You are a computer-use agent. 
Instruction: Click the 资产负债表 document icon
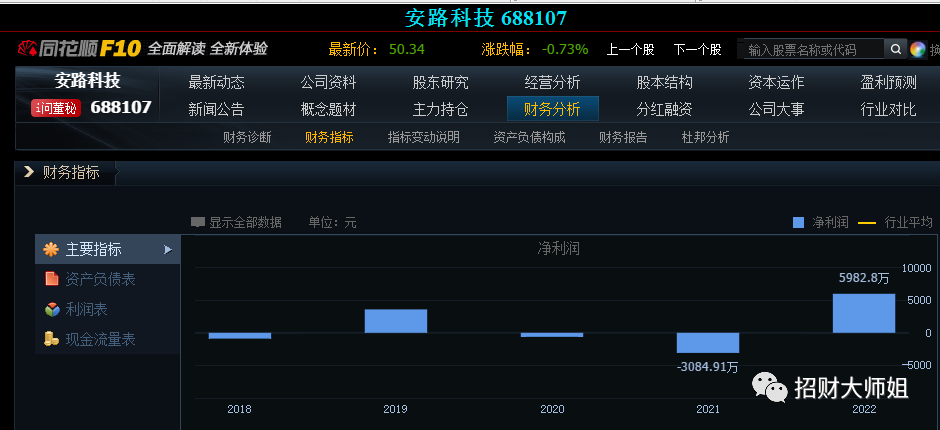pyautogui.click(x=51, y=279)
